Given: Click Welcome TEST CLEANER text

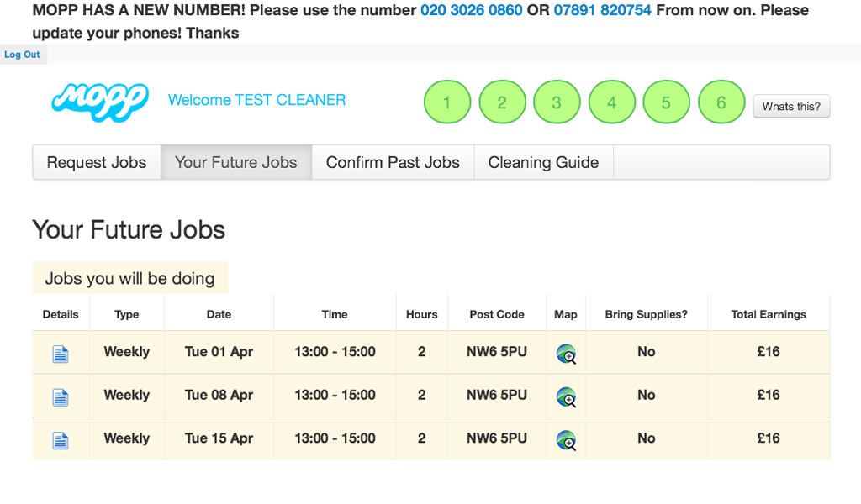Looking at the screenshot, I should pyautogui.click(x=257, y=100).
